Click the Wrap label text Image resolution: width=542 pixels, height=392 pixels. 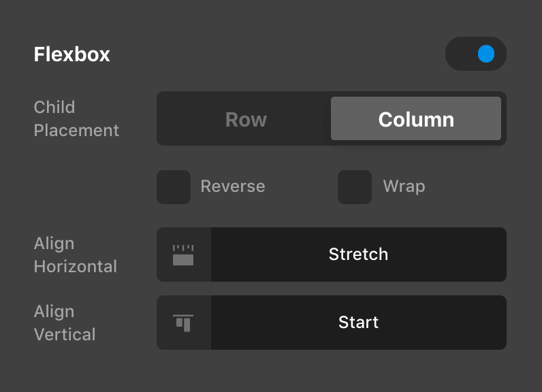[404, 186]
